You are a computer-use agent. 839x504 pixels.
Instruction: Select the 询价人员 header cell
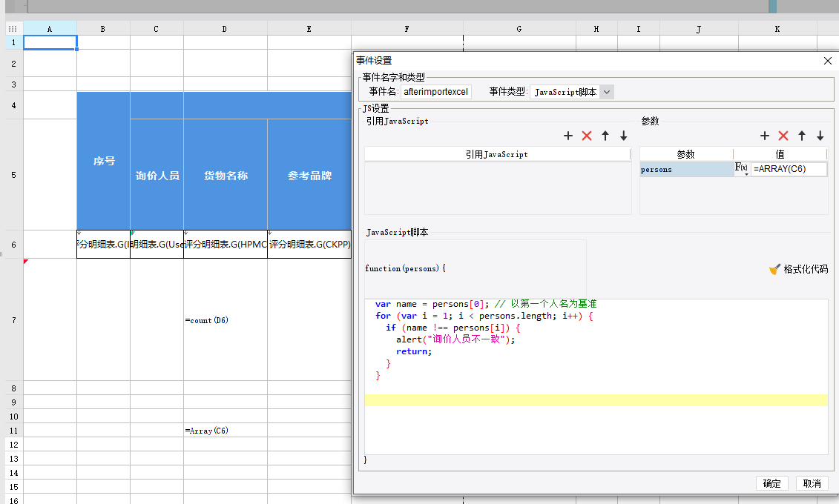pos(157,176)
